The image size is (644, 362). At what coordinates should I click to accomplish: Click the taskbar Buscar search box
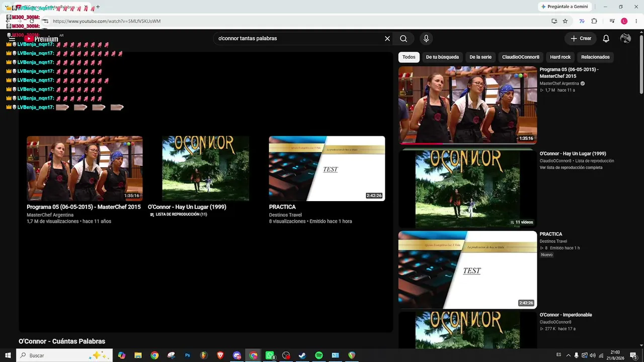[64, 355]
